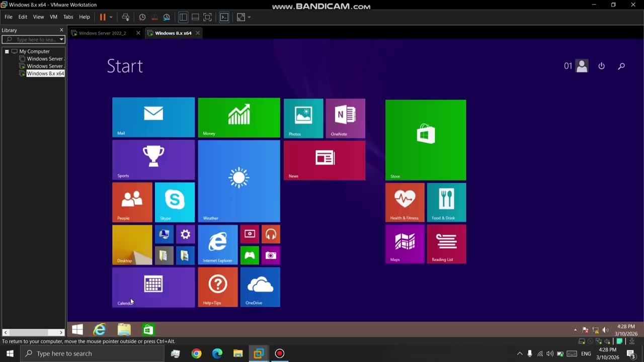Open the View menu
Image resolution: width=644 pixels, height=362 pixels.
pyautogui.click(x=38, y=17)
